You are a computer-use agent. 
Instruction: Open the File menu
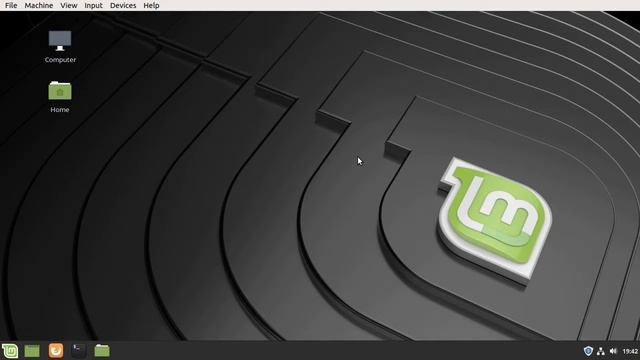(11, 5)
